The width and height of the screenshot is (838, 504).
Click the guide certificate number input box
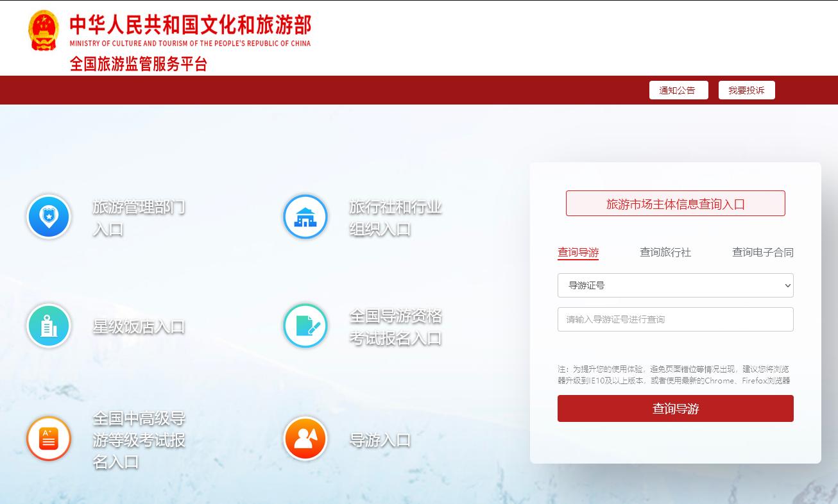point(675,319)
